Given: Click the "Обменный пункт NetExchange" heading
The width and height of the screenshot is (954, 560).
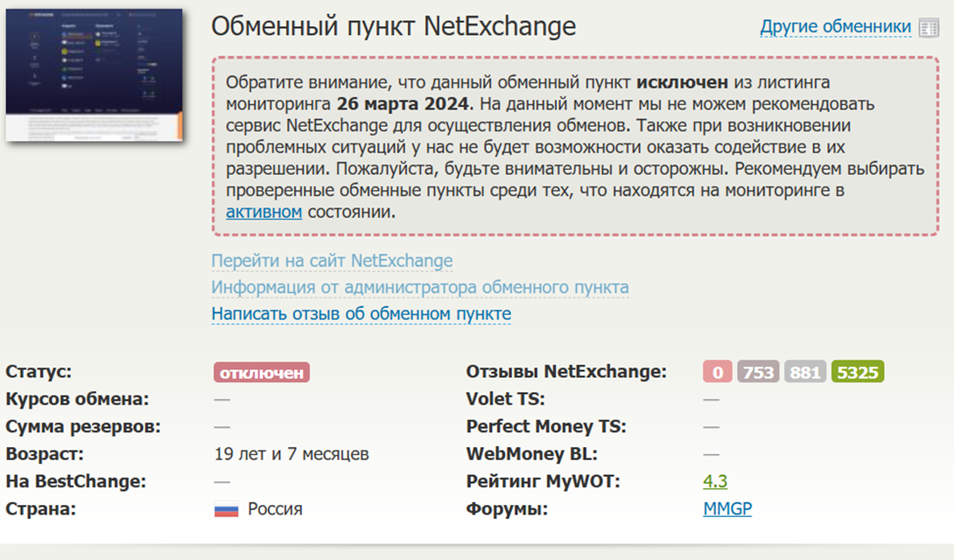Looking at the screenshot, I should coord(394,26).
